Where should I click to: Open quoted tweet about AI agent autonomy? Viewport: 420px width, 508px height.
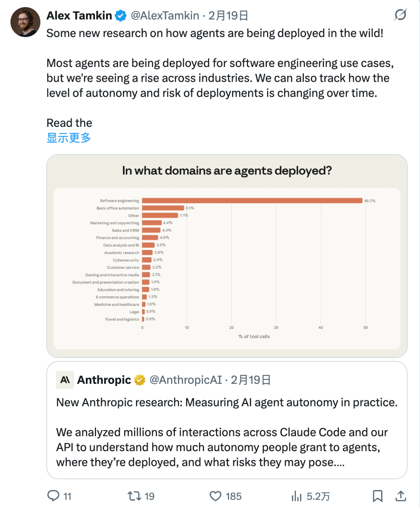[x=227, y=432]
